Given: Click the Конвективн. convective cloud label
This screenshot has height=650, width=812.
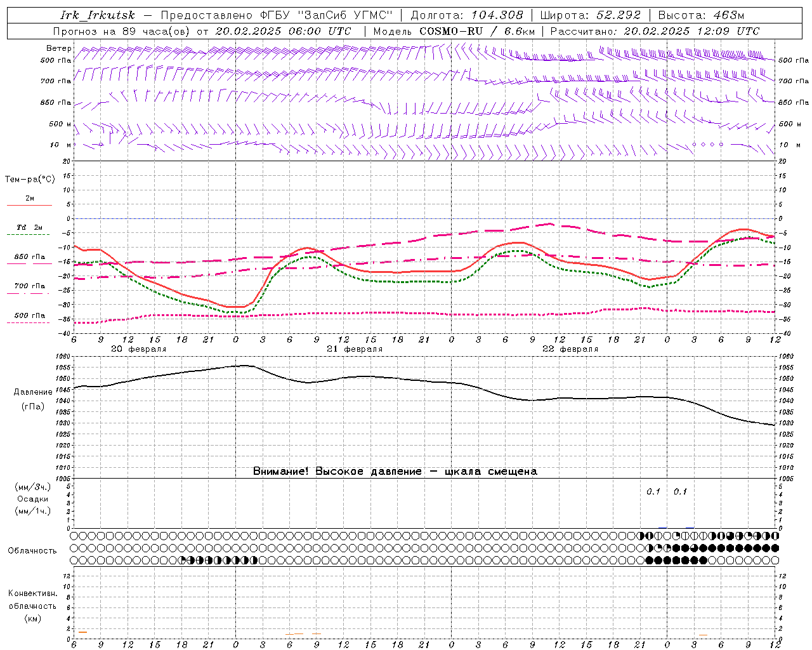Looking at the screenshot, I should click(x=33, y=594).
